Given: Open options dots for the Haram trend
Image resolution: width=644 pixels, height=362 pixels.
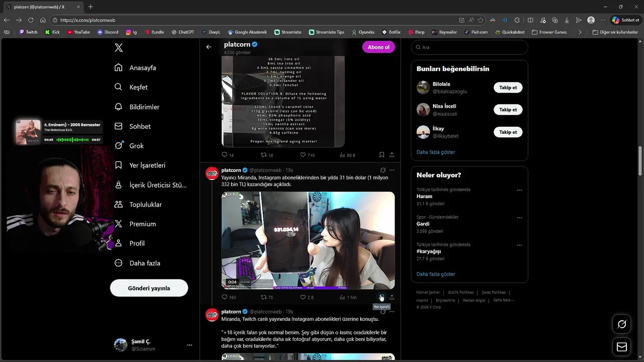Looking at the screenshot, I should [519, 190].
